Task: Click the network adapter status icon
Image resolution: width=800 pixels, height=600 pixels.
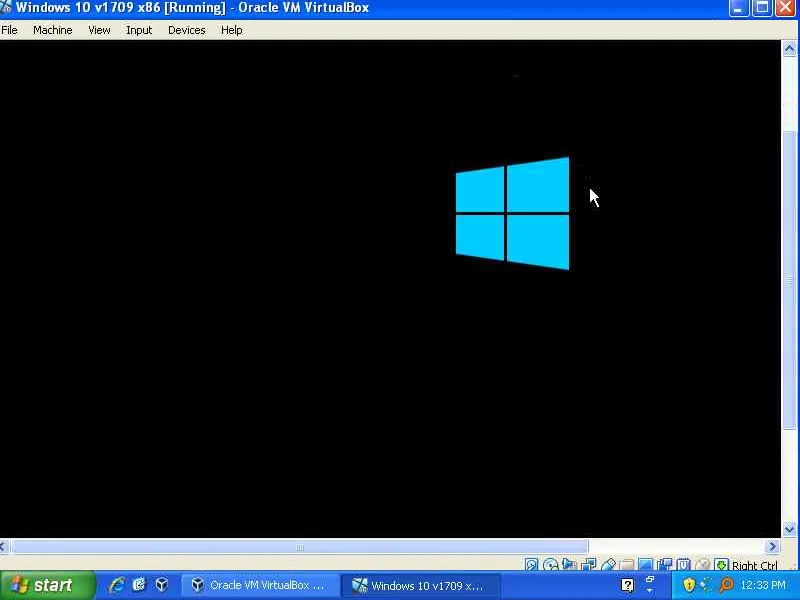Action: [589, 564]
